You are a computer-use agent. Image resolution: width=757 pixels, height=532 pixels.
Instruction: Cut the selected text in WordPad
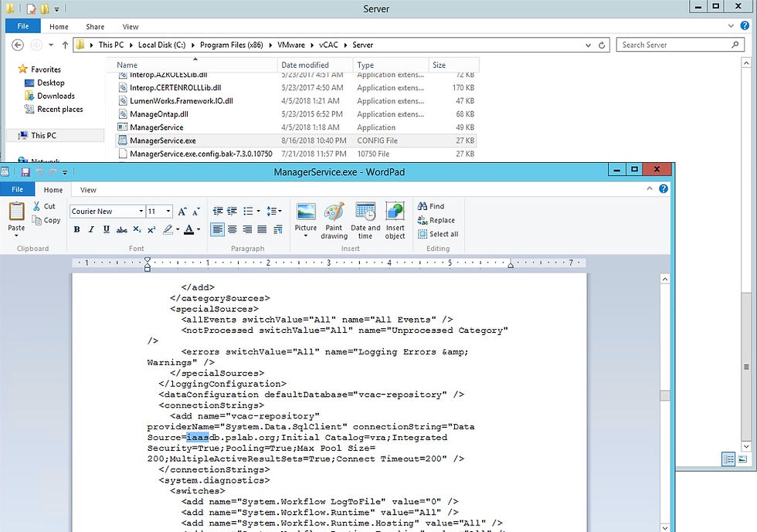[x=44, y=206]
